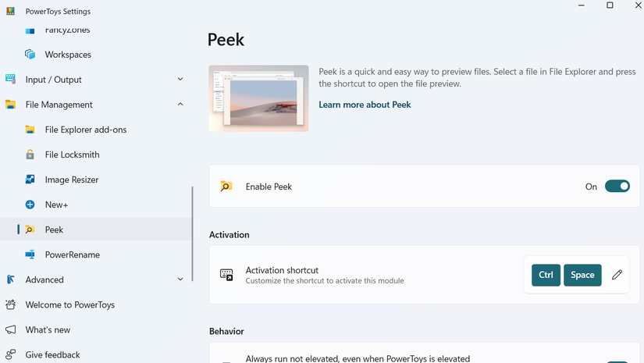Screen dimensions: 644x363
Task: Turn off the Enable Peek toggle
Action: pyautogui.click(x=617, y=187)
